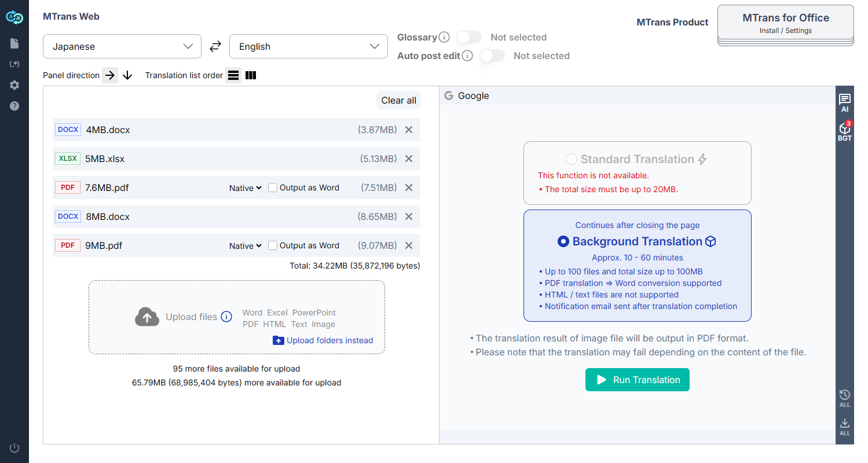This screenshot has width=868, height=463.
Task: Click the cloud upload icon
Action: (x=147, y=317)
